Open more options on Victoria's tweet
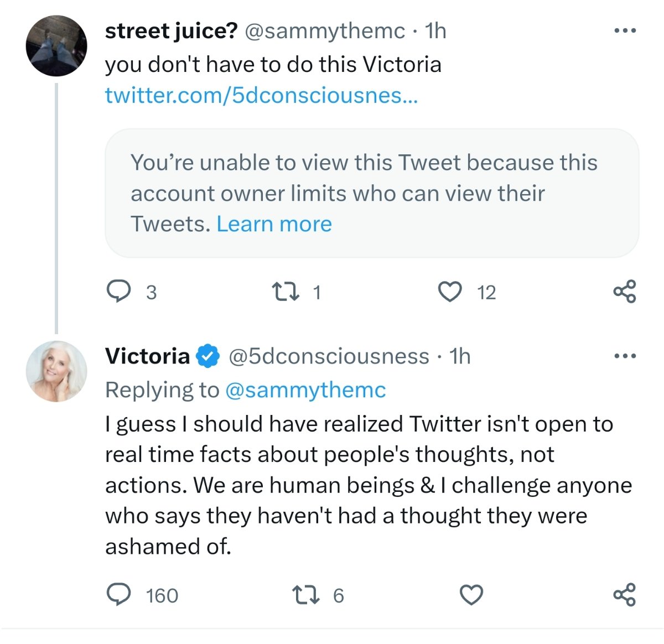This screenshot has width=664, height=644. point(625,356)
